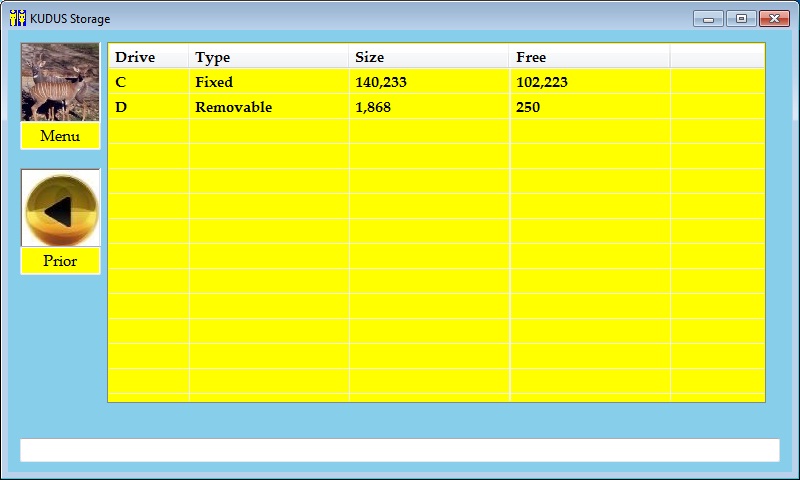Select drive C row
Image resolution: width=800 pixels, height=480 pixels.
pyautogui.click(x=121, y=82)
